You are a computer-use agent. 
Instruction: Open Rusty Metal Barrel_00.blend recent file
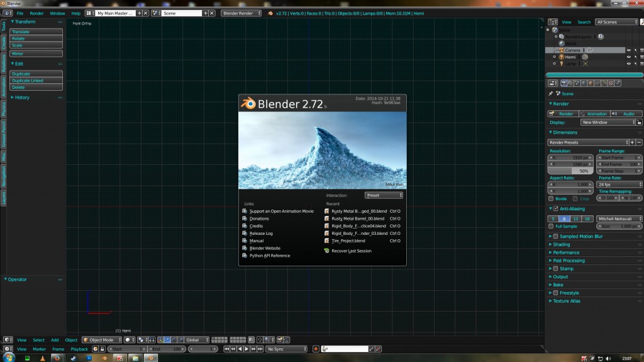358,218
